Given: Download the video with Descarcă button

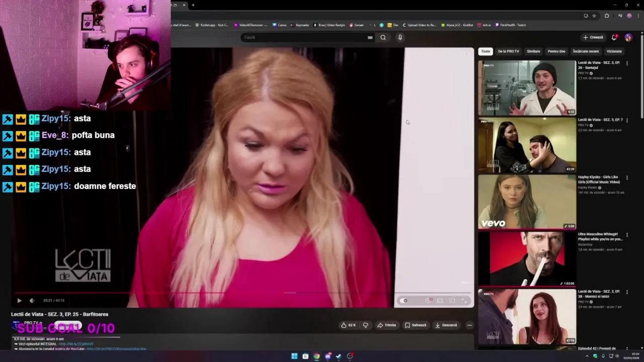Looking at the screenshot, I should click(446, 325).
